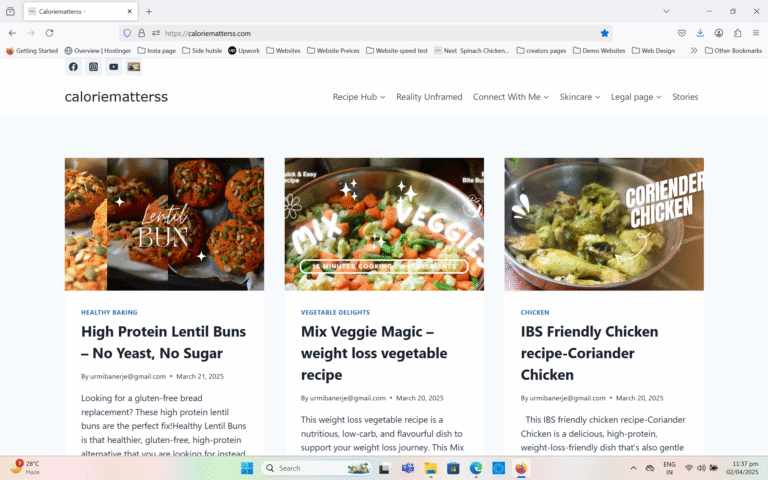Screen dimensions: 768x480
Task: Open the Websites bookmark folder
Action: (x=283, y=50)
